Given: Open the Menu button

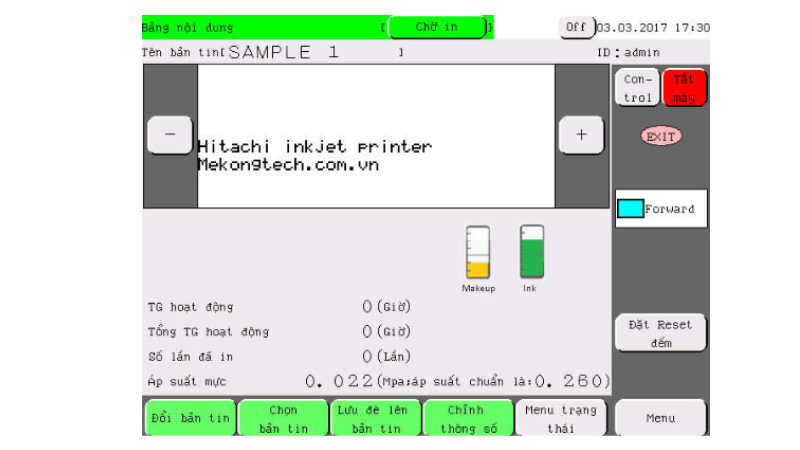Looking at the screenshot, I should [661, 418].
